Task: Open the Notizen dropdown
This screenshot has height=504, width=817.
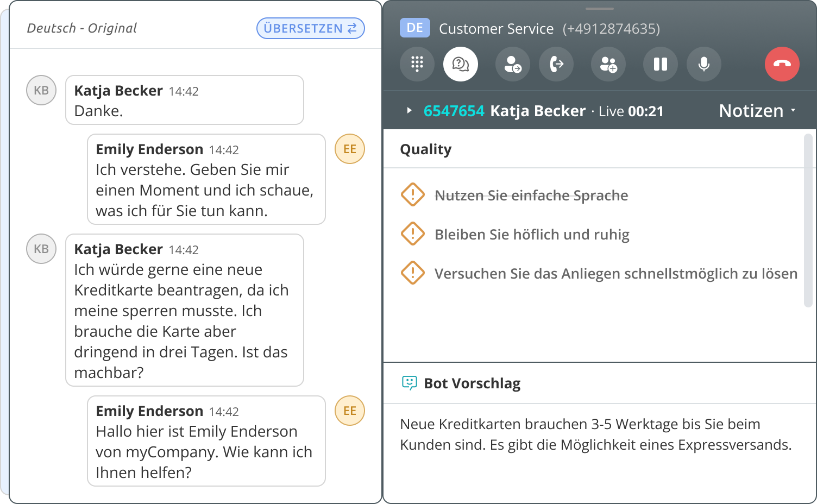Action: (x=757, y=111)
